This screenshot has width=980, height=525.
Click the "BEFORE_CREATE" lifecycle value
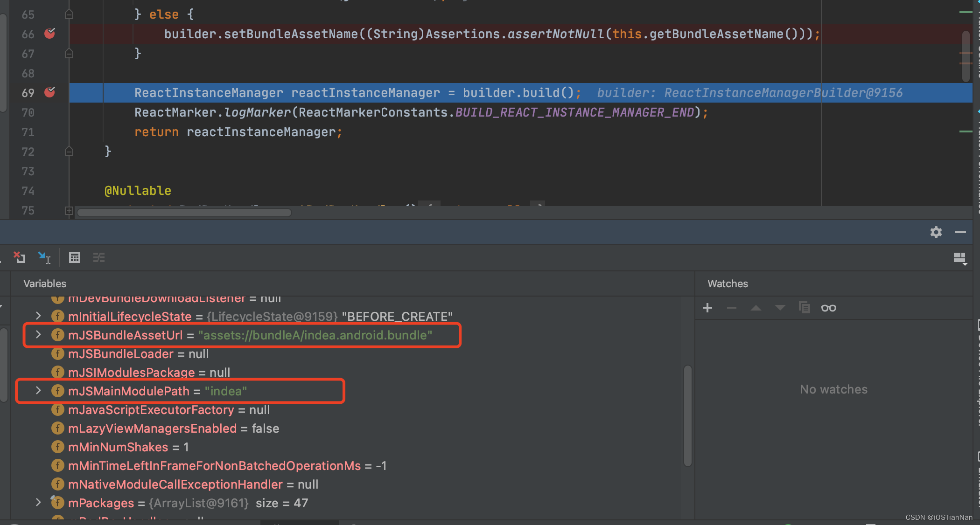[x=397, y=316]
